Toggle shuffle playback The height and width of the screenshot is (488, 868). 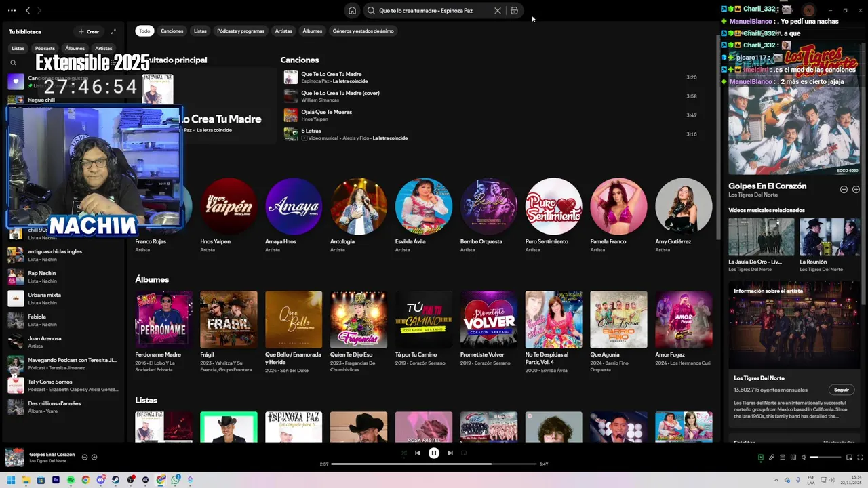[404, 453]
